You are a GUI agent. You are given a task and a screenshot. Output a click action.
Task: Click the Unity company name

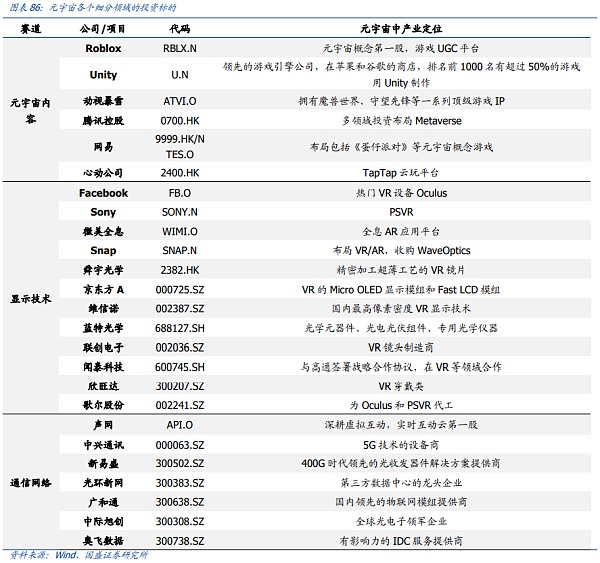tap(103, 75)
